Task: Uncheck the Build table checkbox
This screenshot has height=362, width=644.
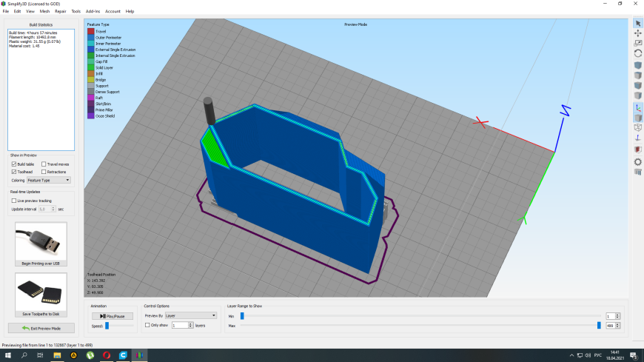Action: point(14,164)
